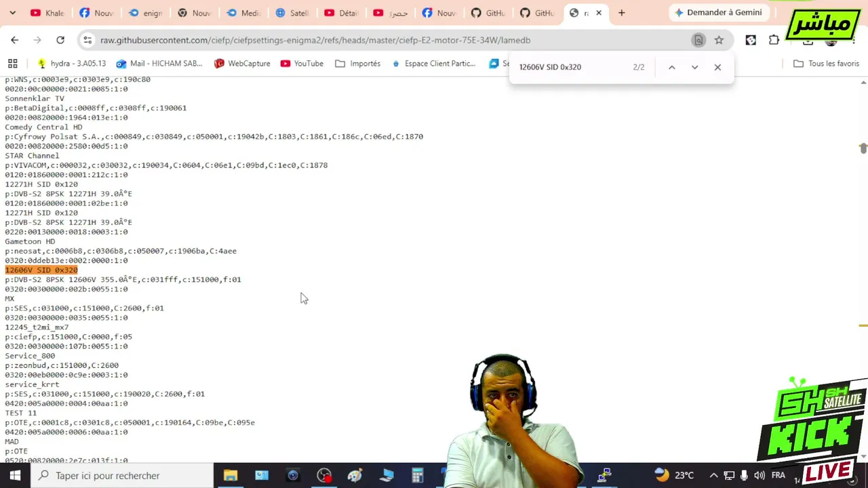Image resolution: width=868 pixels, height=488 pixels.
Task: Jump to next find result
Action: [694, 67]
